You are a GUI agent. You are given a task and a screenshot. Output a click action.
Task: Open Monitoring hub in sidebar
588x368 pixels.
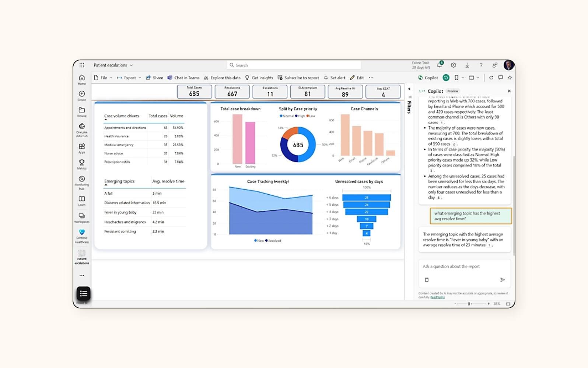[82, 183]
